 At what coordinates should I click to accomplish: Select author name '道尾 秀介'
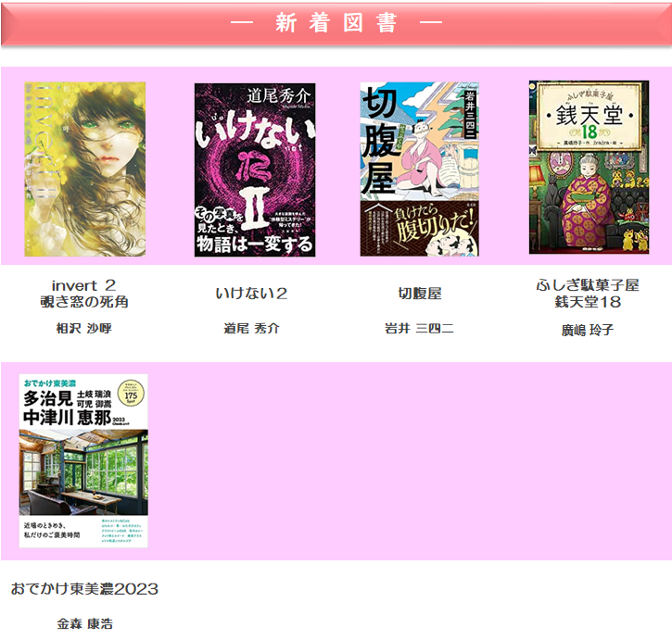click(x=251, y=328)
